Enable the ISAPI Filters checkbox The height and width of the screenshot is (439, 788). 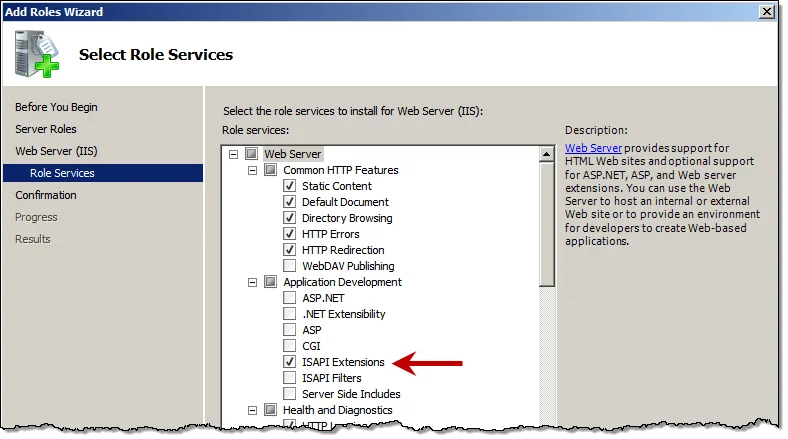(289, 378)
